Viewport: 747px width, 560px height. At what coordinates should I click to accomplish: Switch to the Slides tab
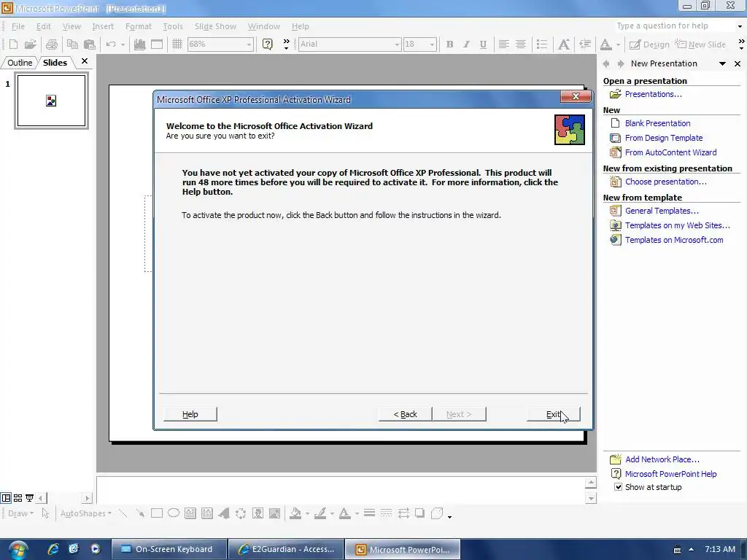[x=55, y=63]
